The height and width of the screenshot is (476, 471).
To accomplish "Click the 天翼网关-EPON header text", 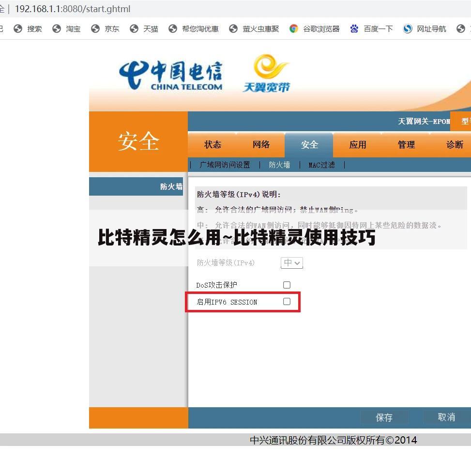I will pos(424,122).
